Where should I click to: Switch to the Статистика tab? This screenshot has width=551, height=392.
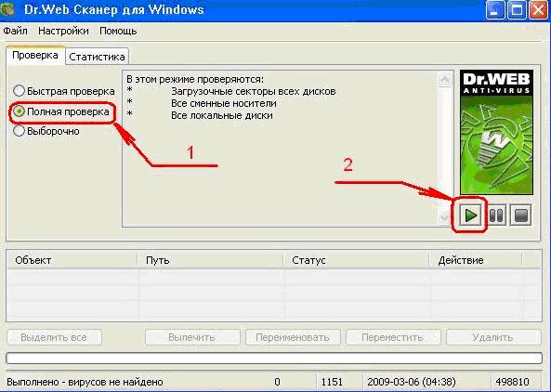(97, 57)
